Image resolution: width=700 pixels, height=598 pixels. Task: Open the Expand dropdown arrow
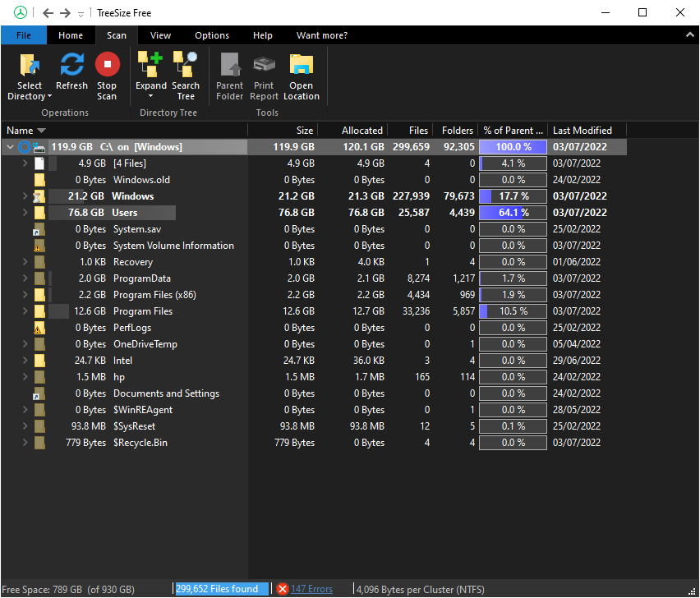[150, 96]
